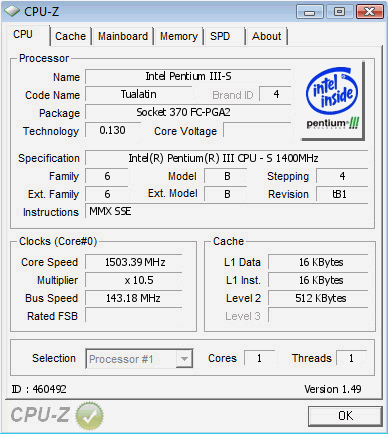Click the CPU-Z title bar app icon
This screenshot has width=388, height=434.
pyautogui.click(x=12, y=11)
